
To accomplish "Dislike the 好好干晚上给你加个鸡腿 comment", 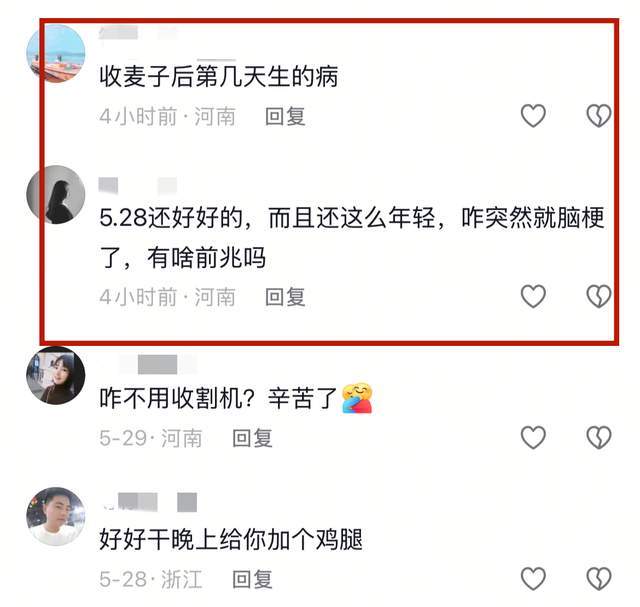I will 598,578.
